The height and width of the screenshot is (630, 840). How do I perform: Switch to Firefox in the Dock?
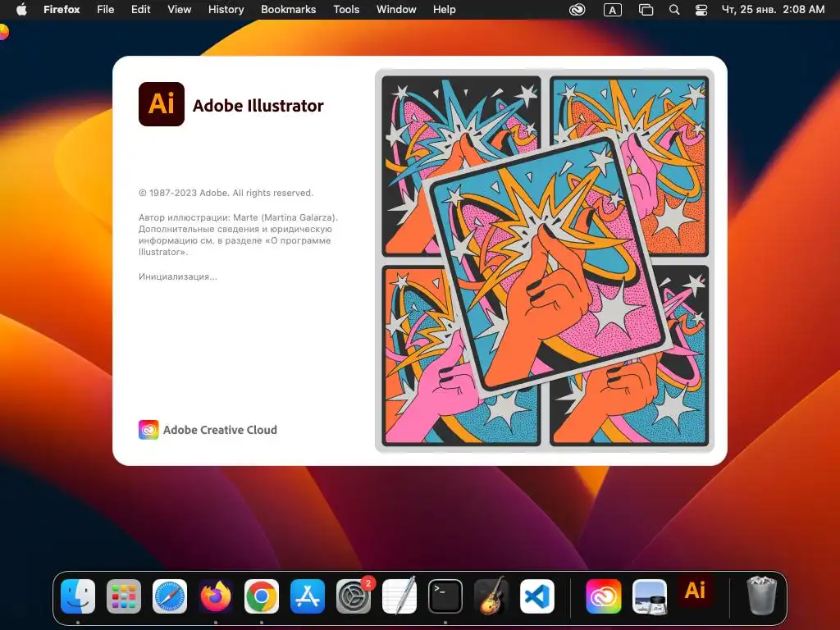point(216,596)
